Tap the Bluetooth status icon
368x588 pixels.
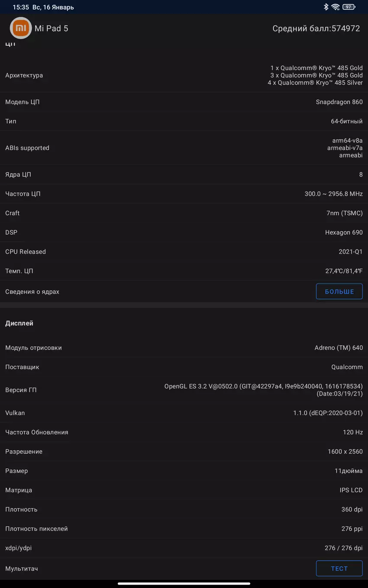coord(326,7)
